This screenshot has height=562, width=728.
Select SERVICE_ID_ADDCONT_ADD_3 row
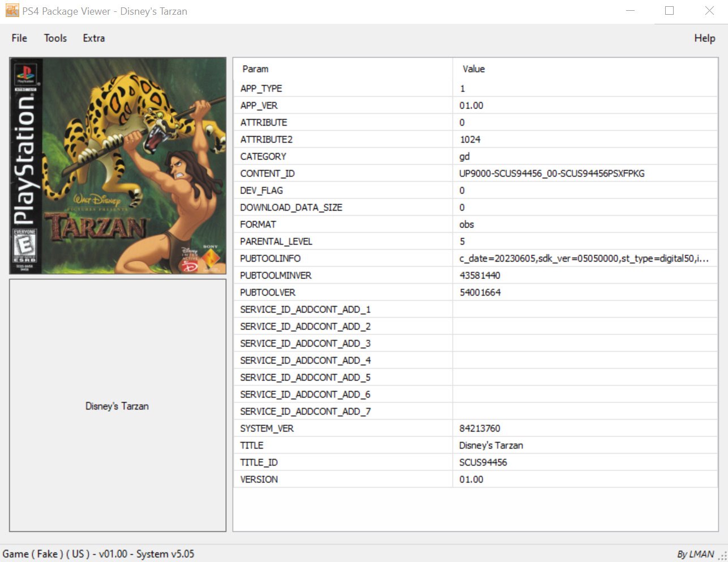[x=476, y=343]
